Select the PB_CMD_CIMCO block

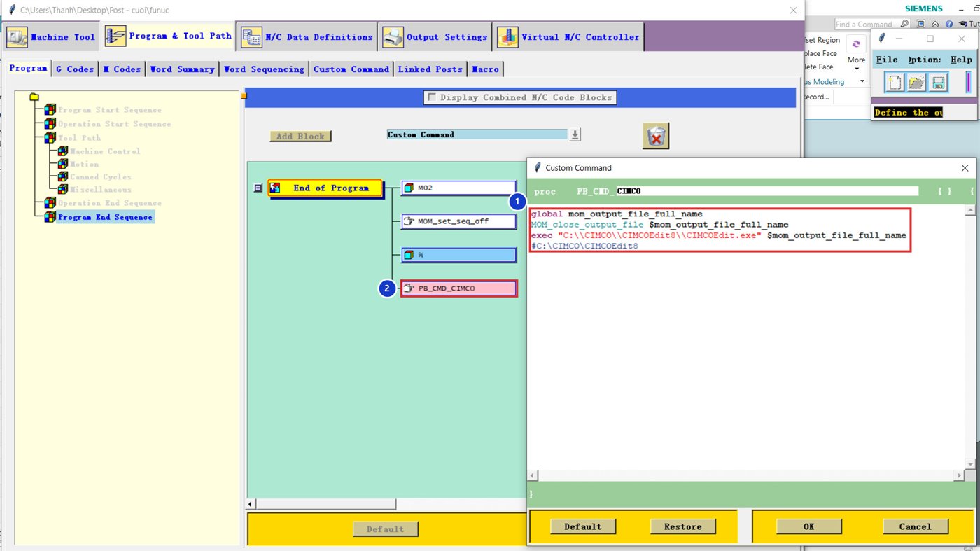(458, 288)
